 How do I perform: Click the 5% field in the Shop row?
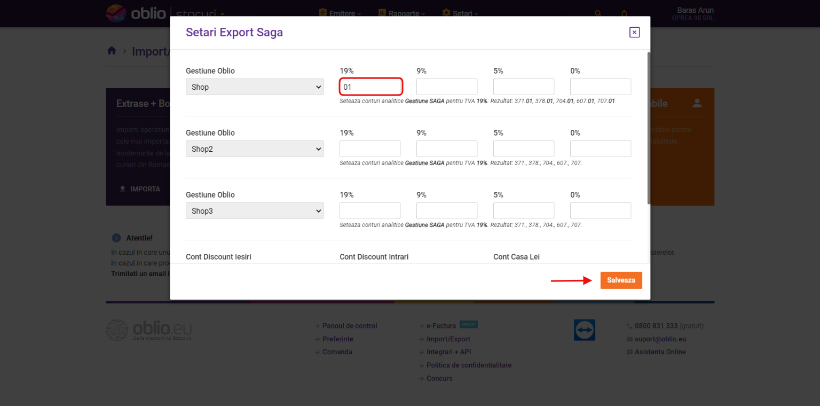523,86
